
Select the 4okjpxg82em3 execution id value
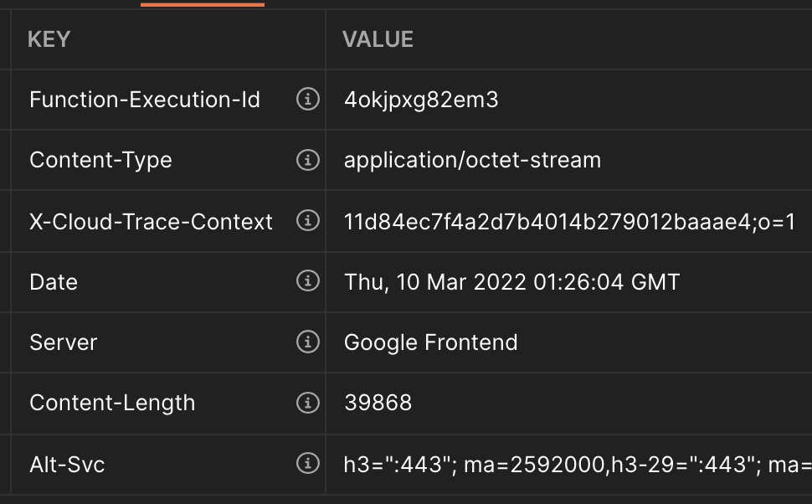(421, 100)
